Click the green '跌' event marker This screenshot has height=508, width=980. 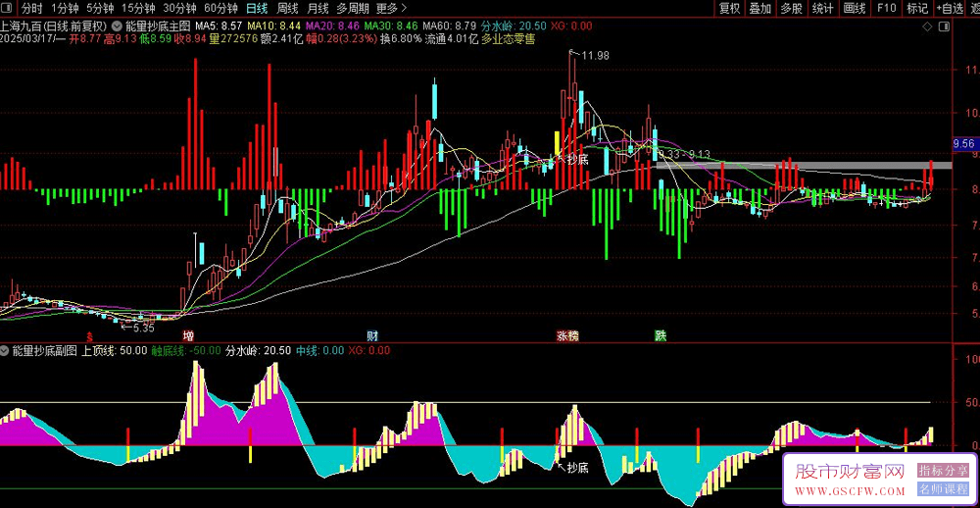(661, 335)
